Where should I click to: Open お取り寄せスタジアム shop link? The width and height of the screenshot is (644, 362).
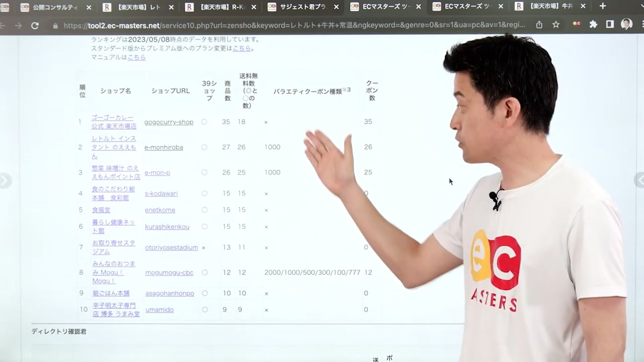pyautogui.click(x=114, y=247)
